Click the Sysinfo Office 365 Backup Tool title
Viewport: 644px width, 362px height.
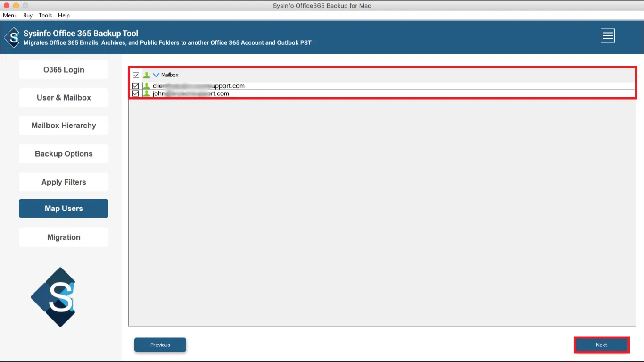[81, 34]
